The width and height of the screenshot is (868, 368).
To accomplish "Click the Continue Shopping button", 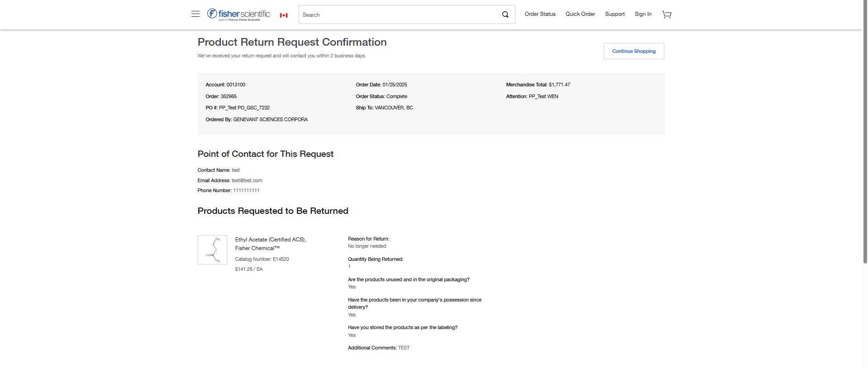I will [x=634, y=51].
